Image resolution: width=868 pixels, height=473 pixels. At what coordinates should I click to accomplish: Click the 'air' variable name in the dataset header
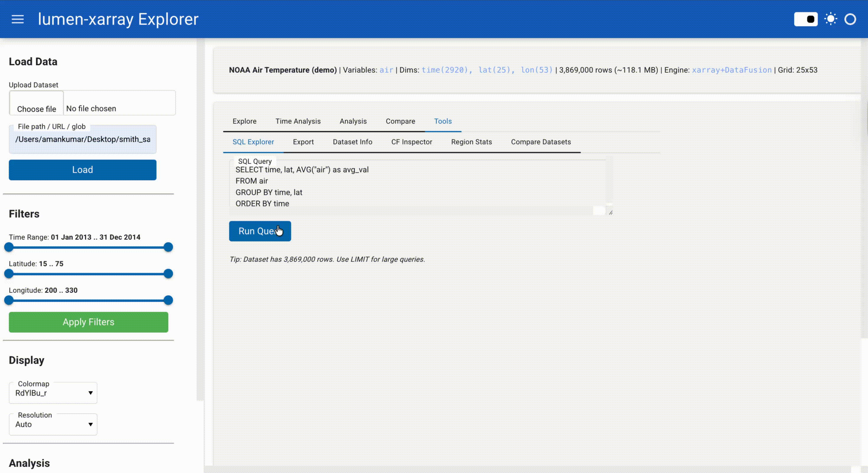click(386, 70)
